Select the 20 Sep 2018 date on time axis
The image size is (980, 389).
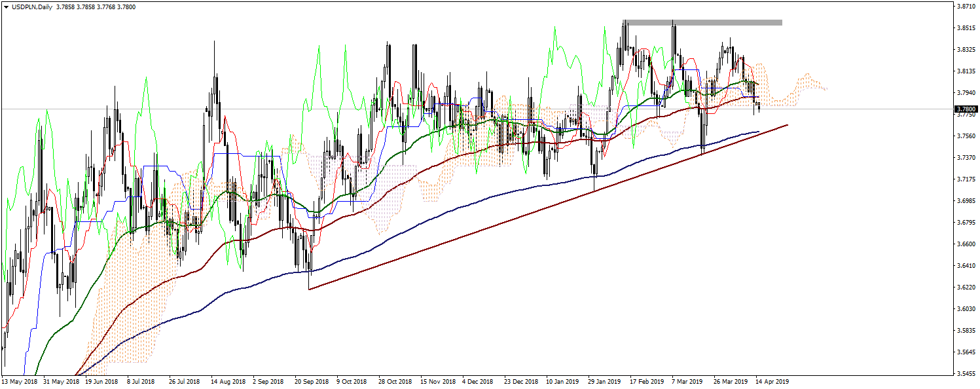311,380
